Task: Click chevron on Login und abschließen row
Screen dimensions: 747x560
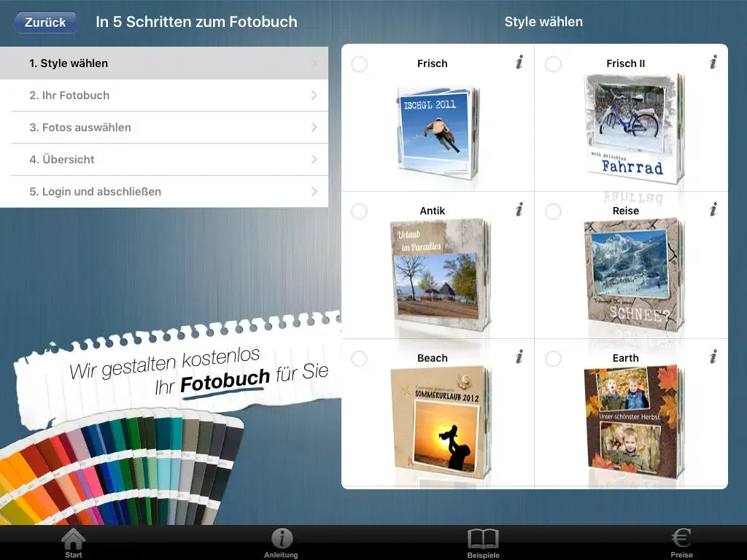Action: [314, 192]
